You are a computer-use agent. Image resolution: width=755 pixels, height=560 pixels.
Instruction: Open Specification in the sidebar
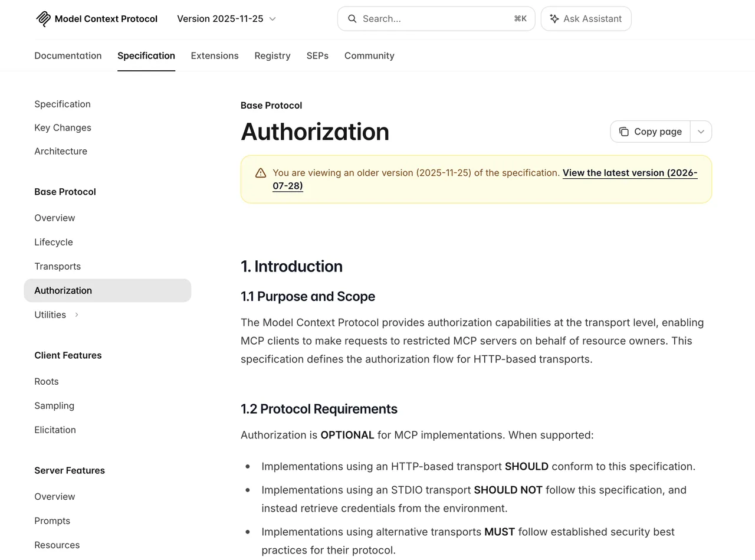point(63,104)
